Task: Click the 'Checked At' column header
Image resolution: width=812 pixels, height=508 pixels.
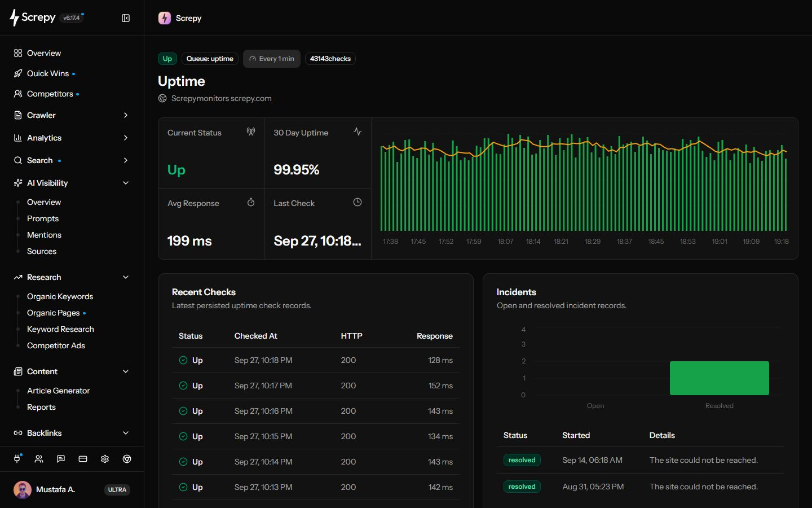Action: pyautogui.click(x=256, y=336)
